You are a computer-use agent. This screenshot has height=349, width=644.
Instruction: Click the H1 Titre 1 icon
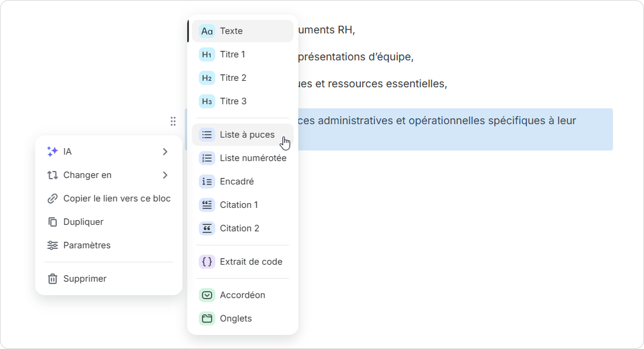click(206, 54)
